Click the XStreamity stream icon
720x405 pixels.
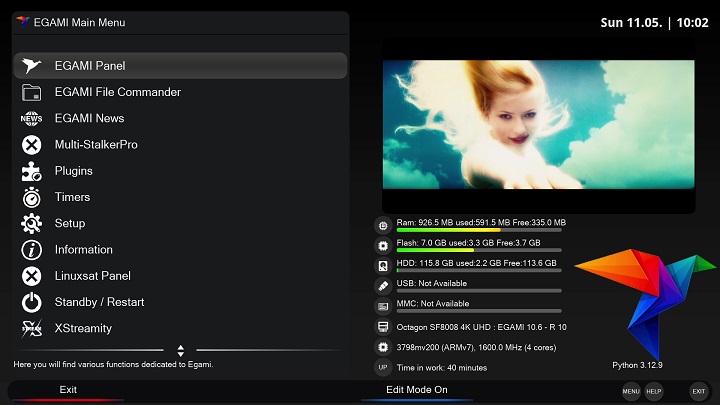(x=31, y=328)
